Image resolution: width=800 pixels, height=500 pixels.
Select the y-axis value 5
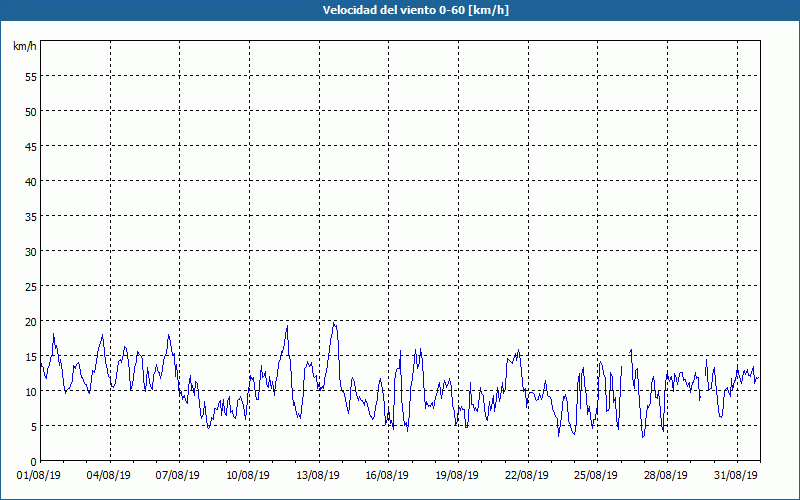point(34,427)
